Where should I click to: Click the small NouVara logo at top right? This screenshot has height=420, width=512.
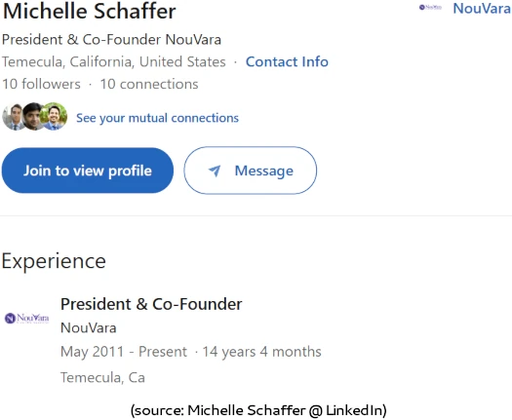pos(430,7)
